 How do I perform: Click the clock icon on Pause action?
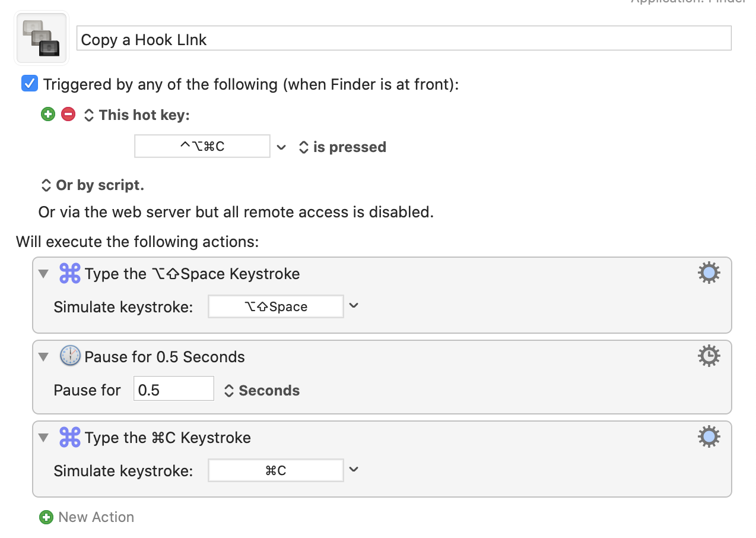pos(70,356)
